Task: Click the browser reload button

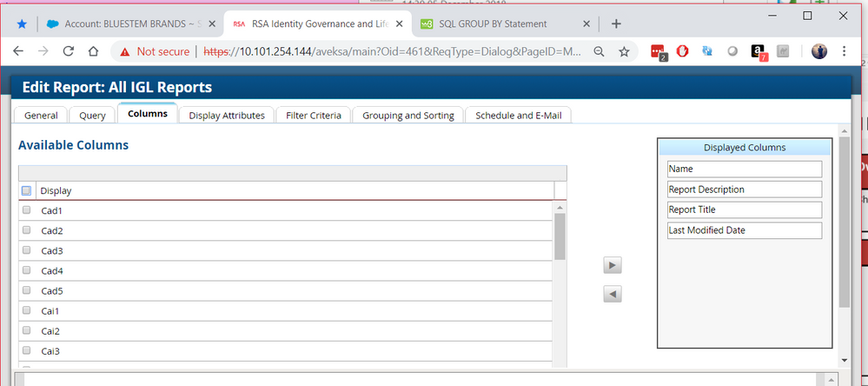Action: pyautogui.click(x=68, y=52)
